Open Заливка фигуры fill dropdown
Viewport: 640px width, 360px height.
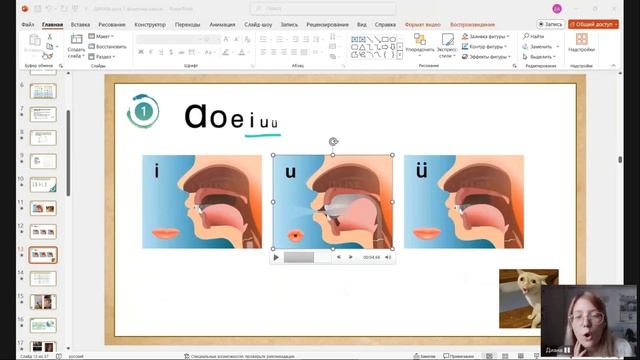click(485, 36)
